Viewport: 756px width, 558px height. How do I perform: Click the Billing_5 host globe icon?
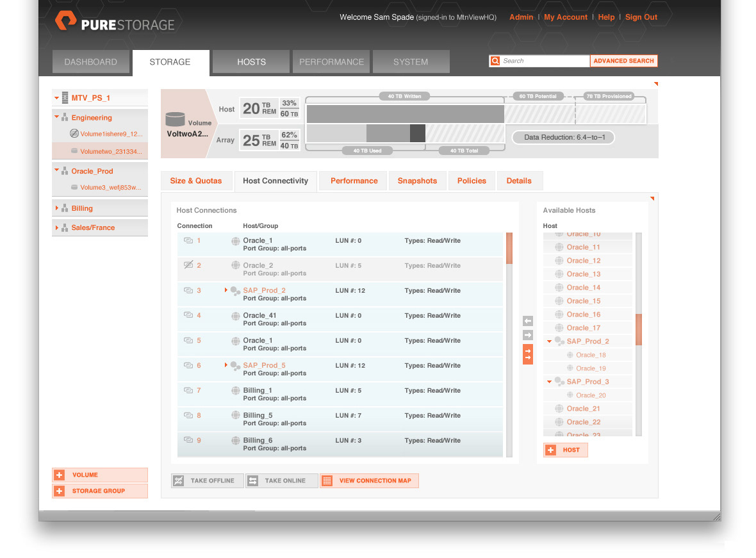[235, 414]
